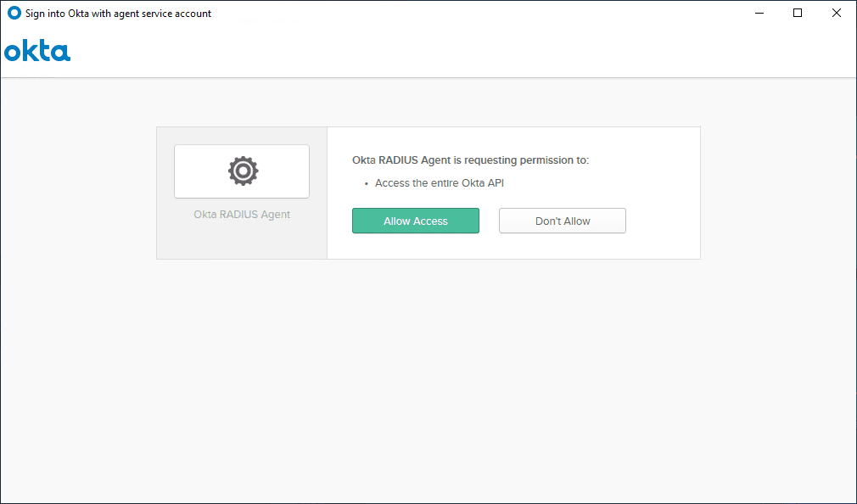This screenshot has height=504, width=857.
Task: Minimize the Okta sign-in window
Action: [x=759, y=13]
